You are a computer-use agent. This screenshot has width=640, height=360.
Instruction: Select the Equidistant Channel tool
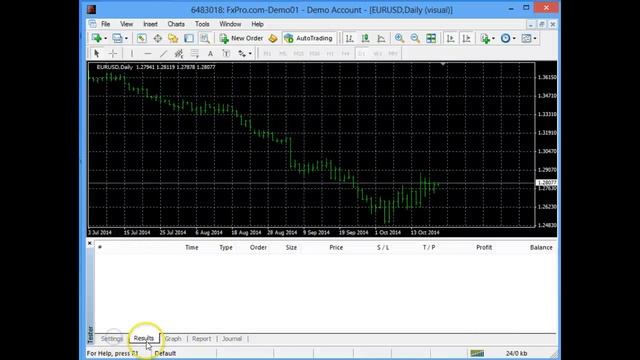click(179, 53)
